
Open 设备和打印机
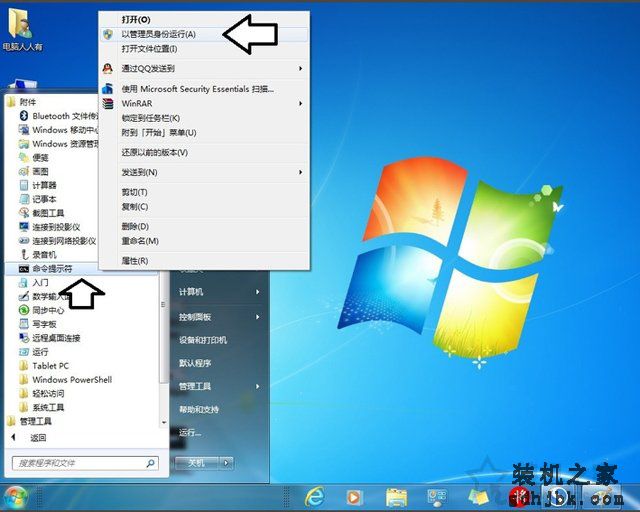(x=203, y=340)
